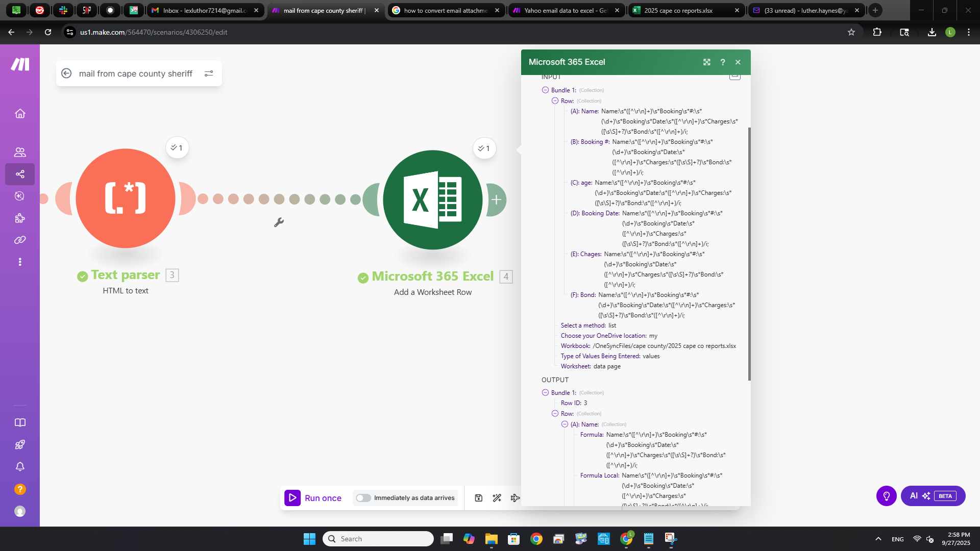
Task: Expand the Excel panel to fullscreen
Action: click(706, 62)
